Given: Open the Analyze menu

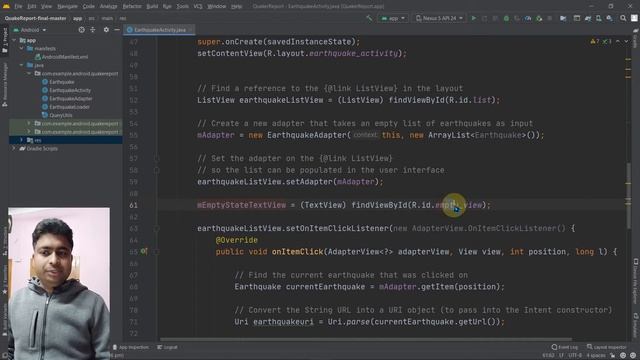Looking at the screenshot, I should tap(108, 6).
